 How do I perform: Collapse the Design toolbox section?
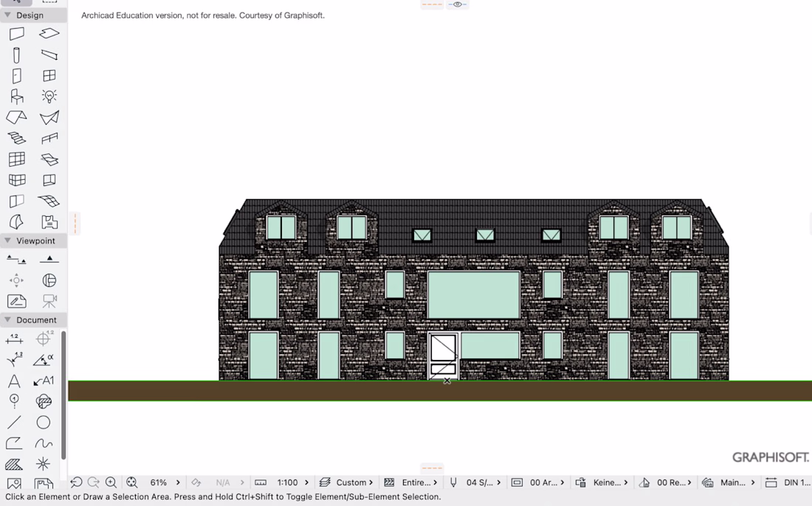coord(7,15)
